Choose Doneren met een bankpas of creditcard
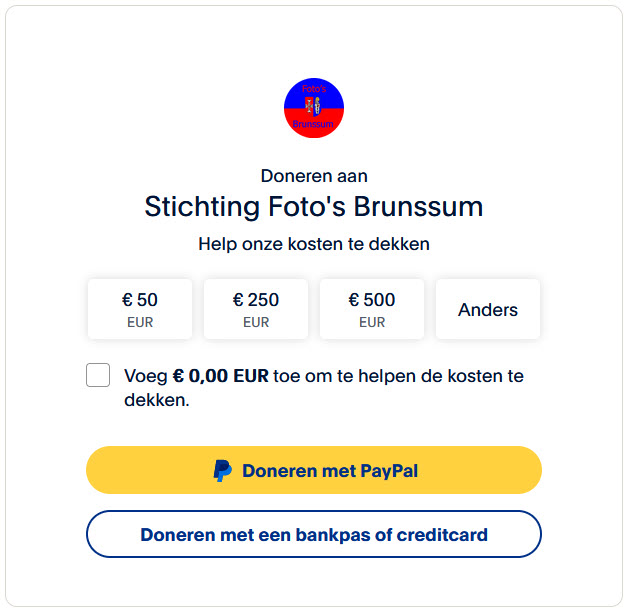Image resolution: width=627 pixels, height=610 pixels. pyautogui.click(x=314, y=534)
